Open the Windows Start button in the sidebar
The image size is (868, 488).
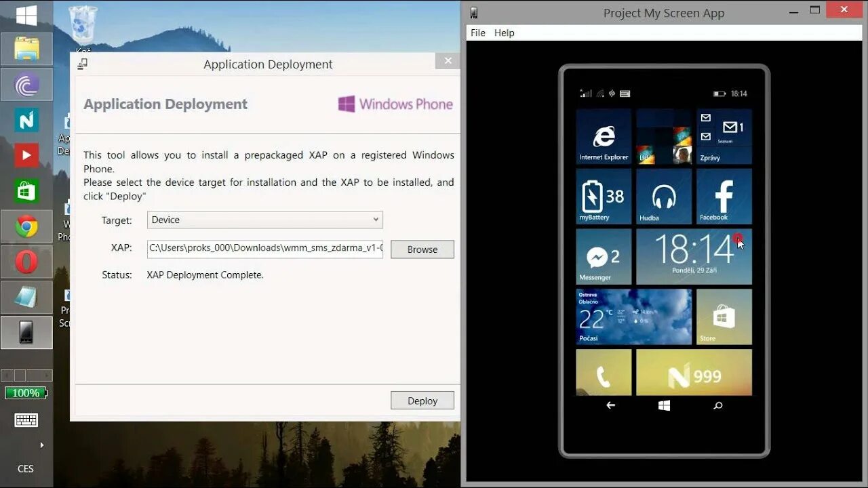[26, 15]
